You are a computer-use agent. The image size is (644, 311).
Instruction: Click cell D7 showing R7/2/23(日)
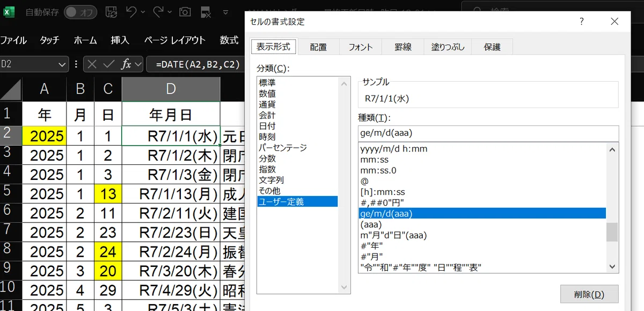pos(171,232)
